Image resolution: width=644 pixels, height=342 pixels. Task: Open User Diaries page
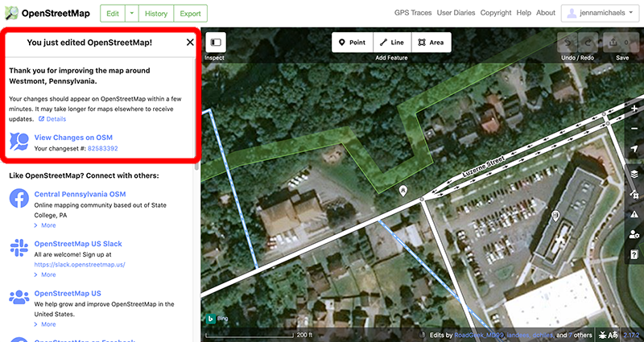click(x=456, y=13)
